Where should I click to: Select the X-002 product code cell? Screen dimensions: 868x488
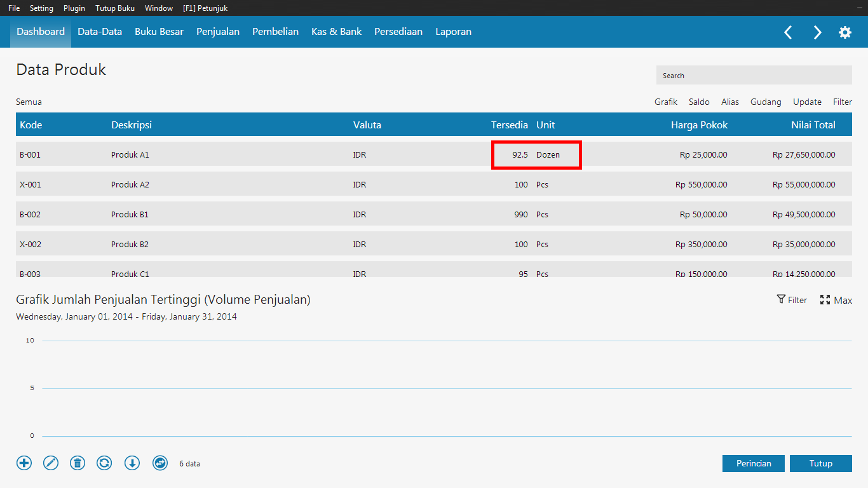pyautogui.click(x=30, y=244)
